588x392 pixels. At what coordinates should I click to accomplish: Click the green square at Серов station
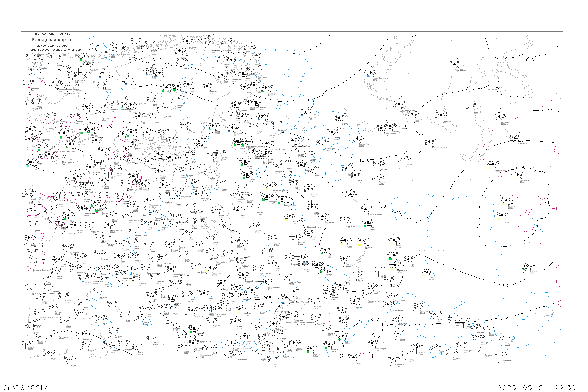tap(390, 259)
